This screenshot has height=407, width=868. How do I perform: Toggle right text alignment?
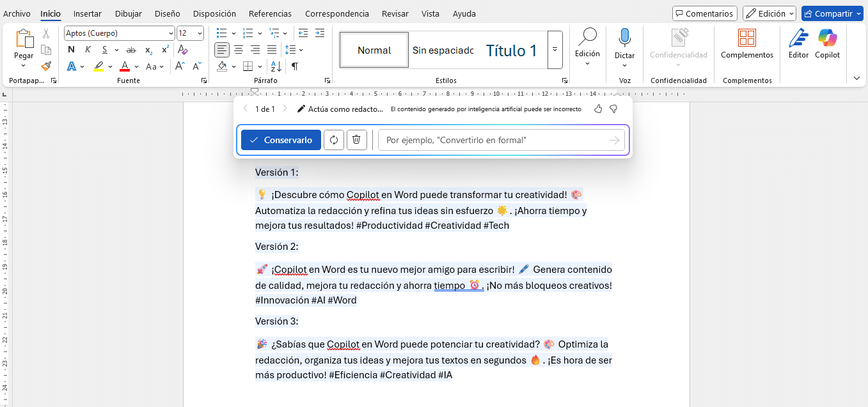255,50
